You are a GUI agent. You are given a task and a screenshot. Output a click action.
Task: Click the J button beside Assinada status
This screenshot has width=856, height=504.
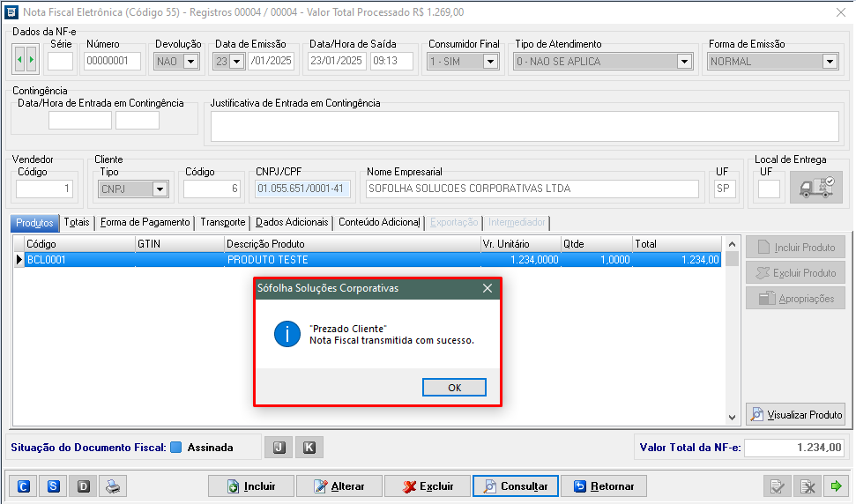(278, 448)
